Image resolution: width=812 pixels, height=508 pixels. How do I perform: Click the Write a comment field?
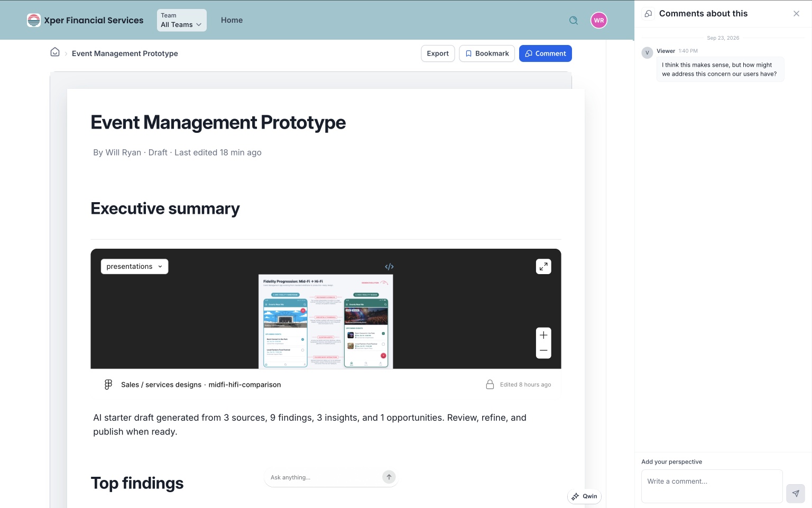712,486
